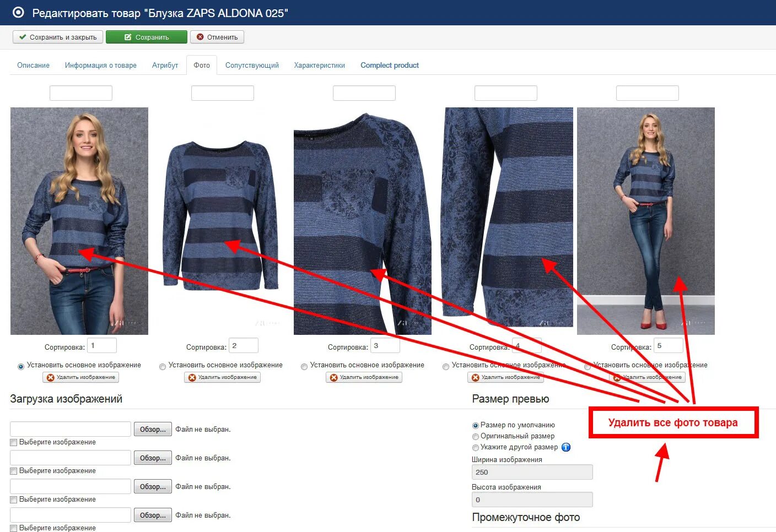The image size is (776, 532).
Task: Select the 'Фото' tab
Action: pos(202,65)
